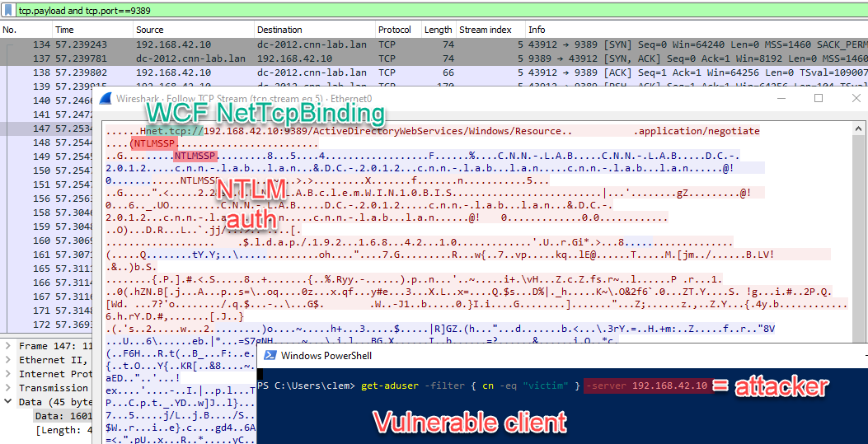Select packet 159 in packet list

pos(47,226)
